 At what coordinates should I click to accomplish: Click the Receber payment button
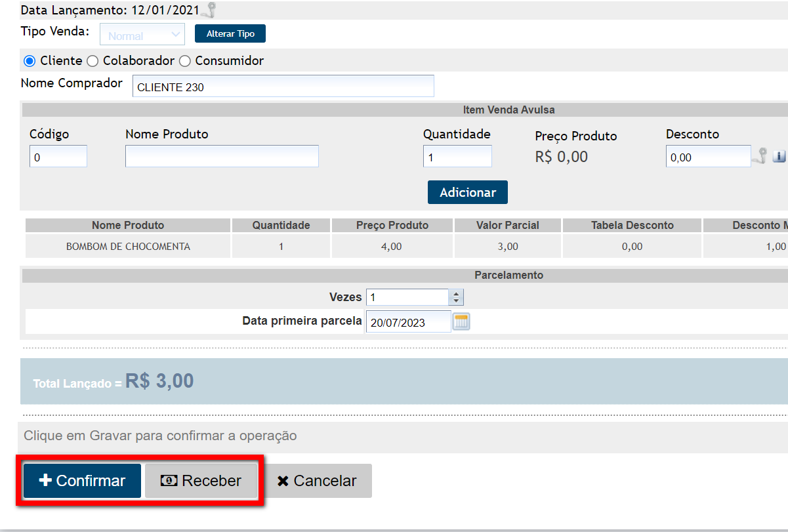[201, 481]
